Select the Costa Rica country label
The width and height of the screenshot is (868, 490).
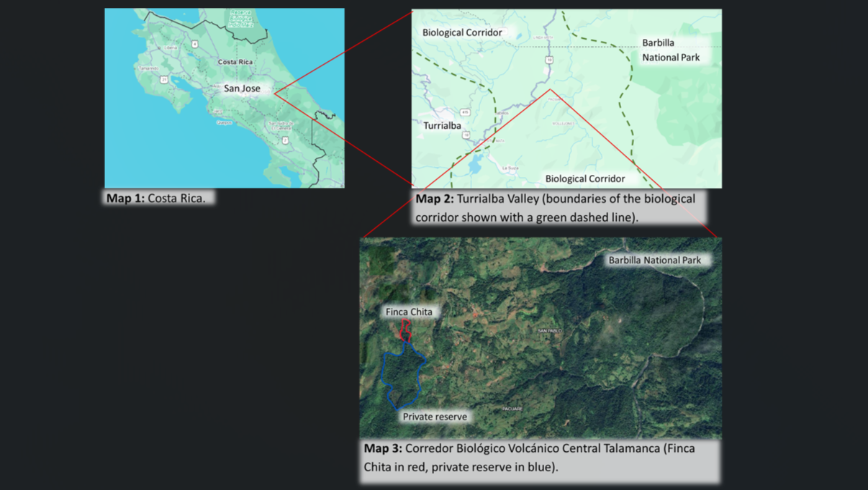pyautogui.click(x=235, y=62)
